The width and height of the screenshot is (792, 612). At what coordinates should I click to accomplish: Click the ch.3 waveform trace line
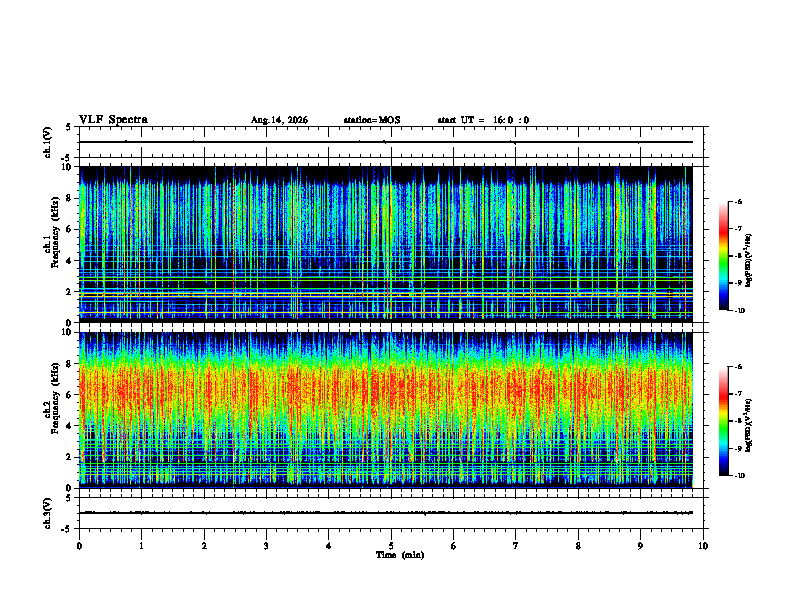(386, 513)
